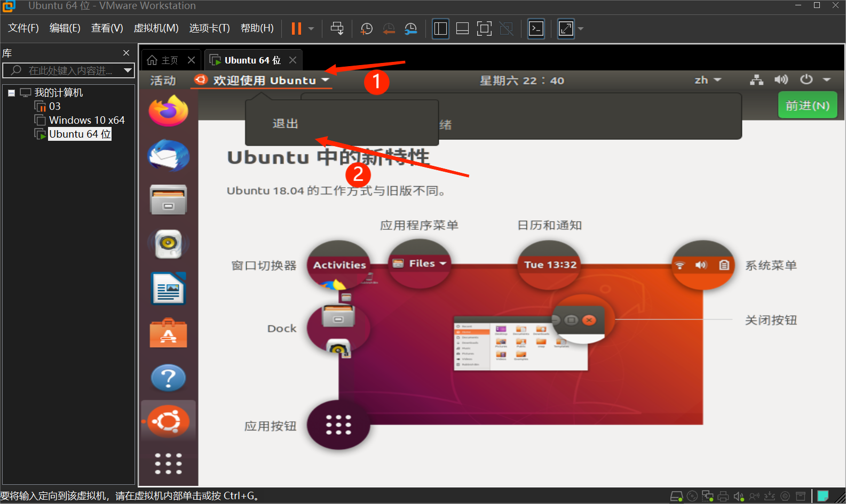846x504 pixels.
Task: Click the 应用程序菜单 label
Action: tap(419, 226)
